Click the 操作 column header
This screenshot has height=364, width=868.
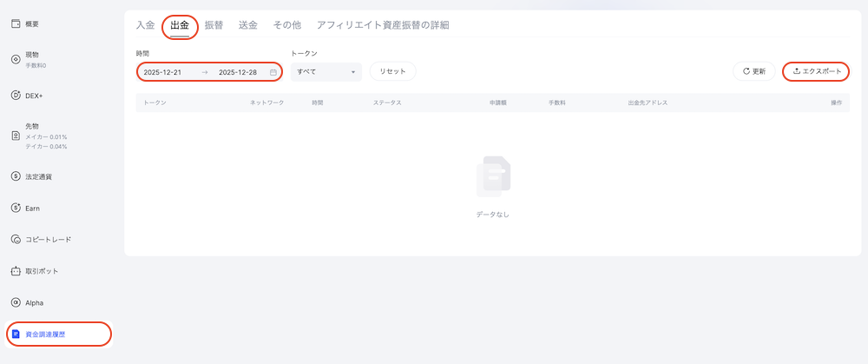(836, 103)
